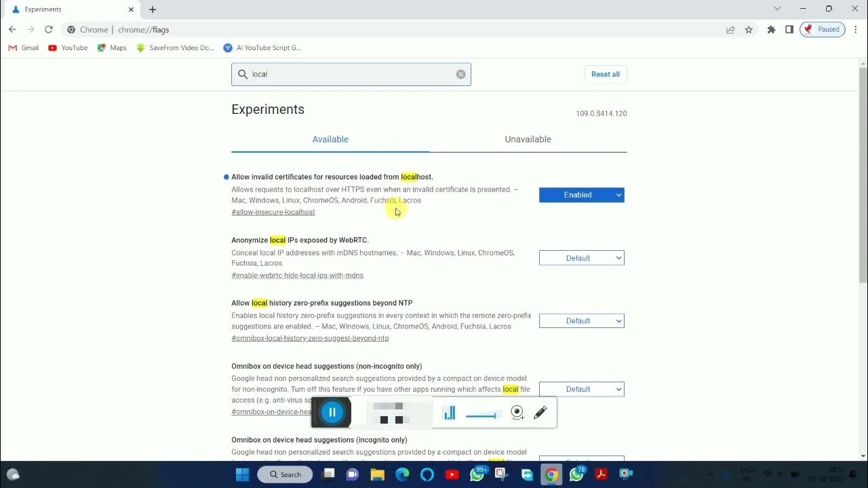Image resolution: width=868 pixels, height=488 pixels.
Task: Switch to the Unavailable tab
Action: [x=528, y=140]
